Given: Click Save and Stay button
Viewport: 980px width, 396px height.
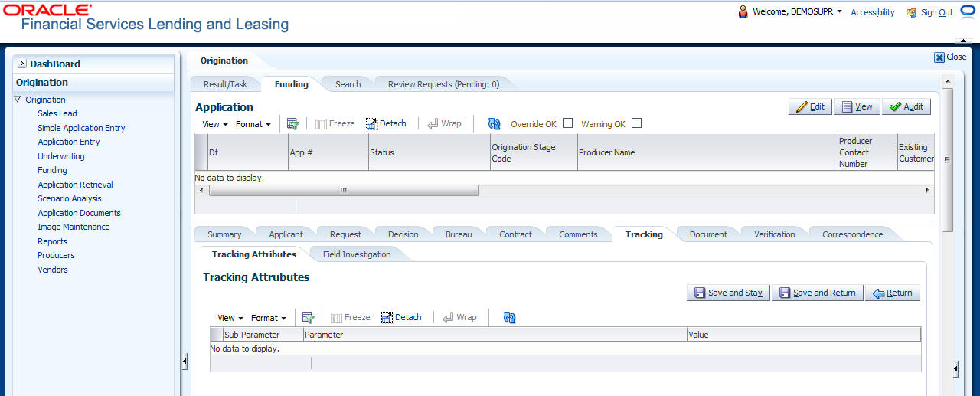Looking at the screenshot, I should (x=728, y=293).
